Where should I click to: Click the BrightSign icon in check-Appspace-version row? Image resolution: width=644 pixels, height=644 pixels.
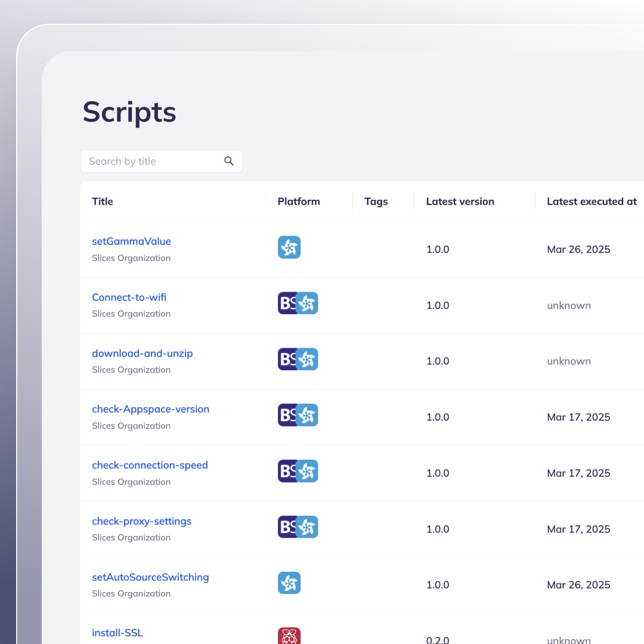pyautogui.click(x=286, y=415)
